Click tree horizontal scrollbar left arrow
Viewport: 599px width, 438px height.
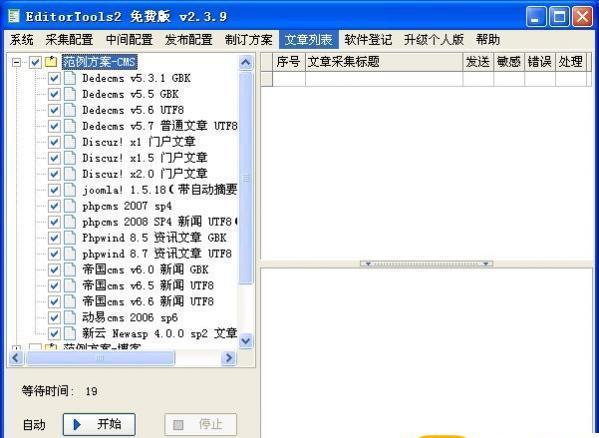[16, 358]
